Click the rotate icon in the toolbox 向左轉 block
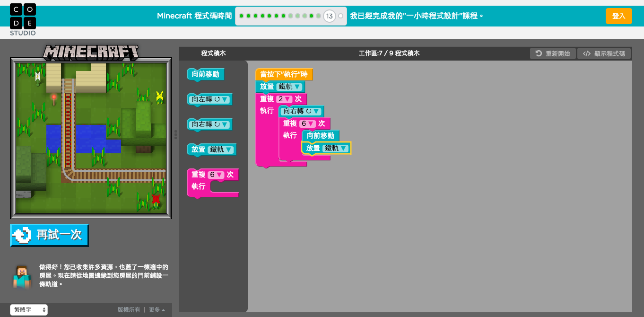 [x=217, y=100]
